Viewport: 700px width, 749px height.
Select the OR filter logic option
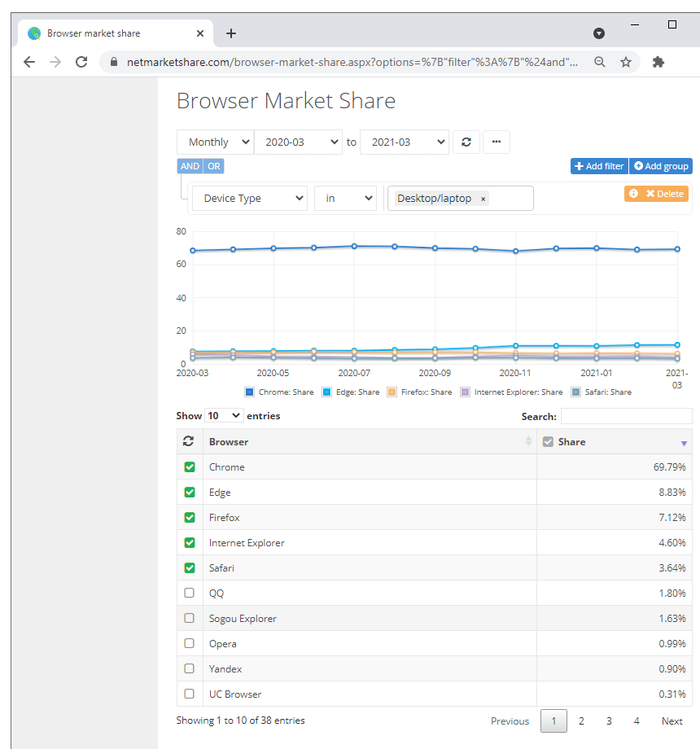click(213, 165)
